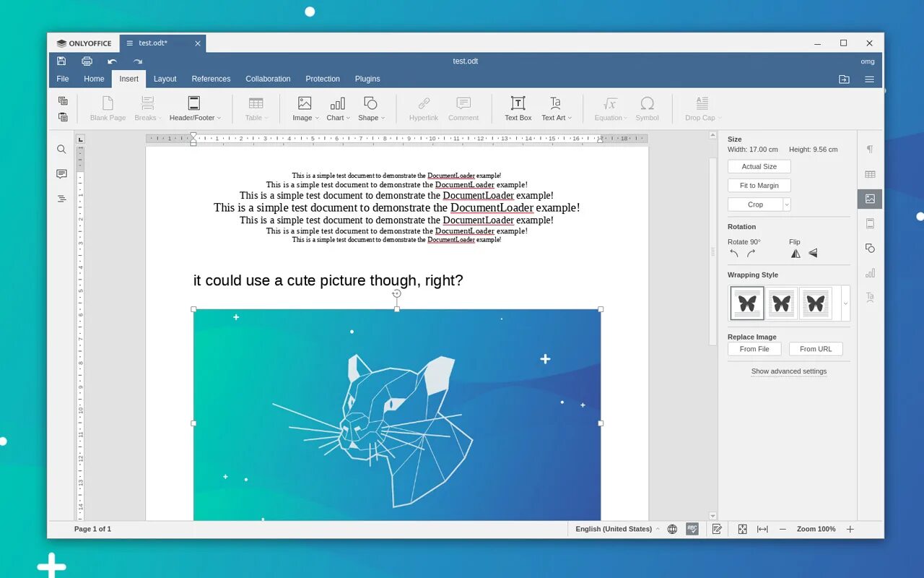Open the Search panel in left sidebar
This screenshot has width=924, height=578.
(61, 150)
